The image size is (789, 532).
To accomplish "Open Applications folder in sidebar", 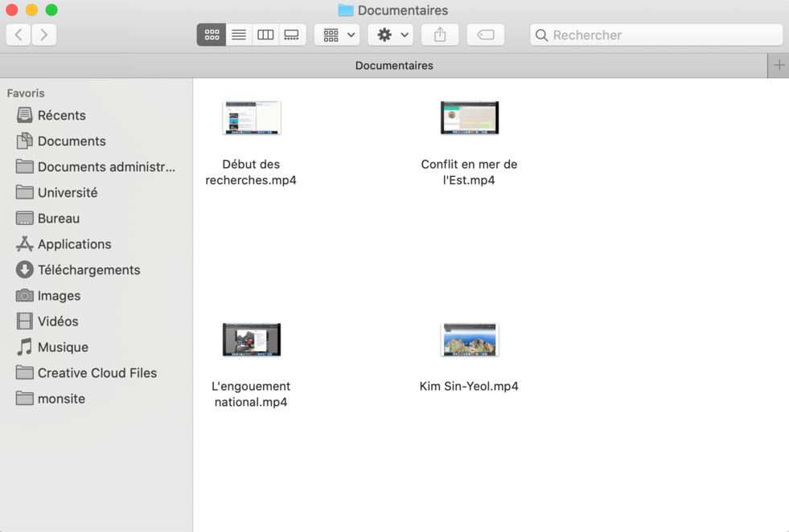I will pyautogui.click(x=74, y=244).
